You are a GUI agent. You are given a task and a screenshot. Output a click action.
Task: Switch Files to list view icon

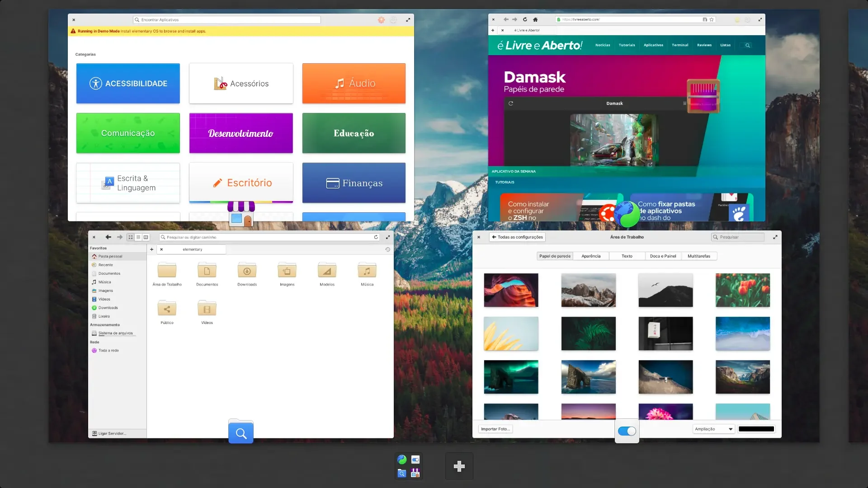[138, 237]
